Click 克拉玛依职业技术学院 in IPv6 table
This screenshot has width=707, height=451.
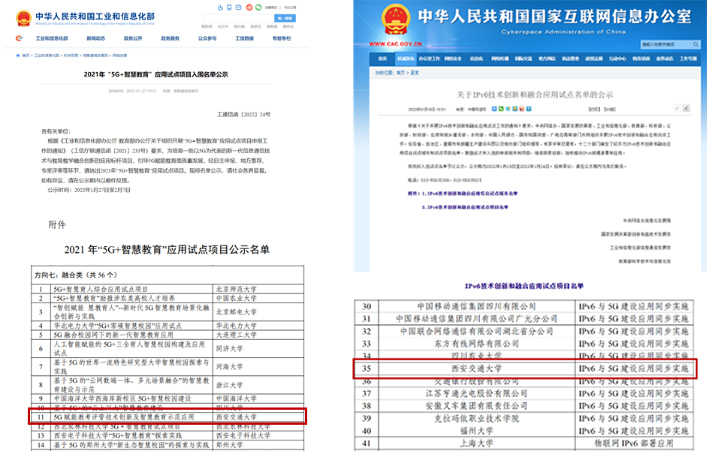(477, 419)
